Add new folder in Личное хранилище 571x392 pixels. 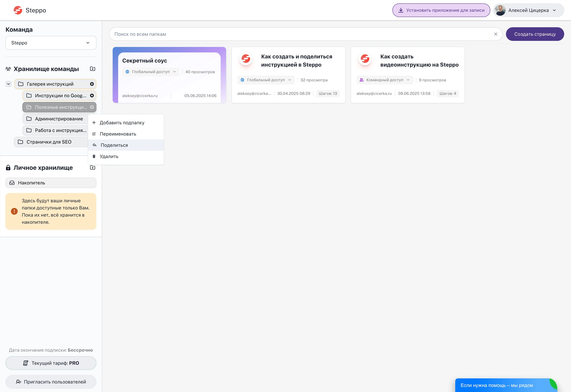click(93, 168)
